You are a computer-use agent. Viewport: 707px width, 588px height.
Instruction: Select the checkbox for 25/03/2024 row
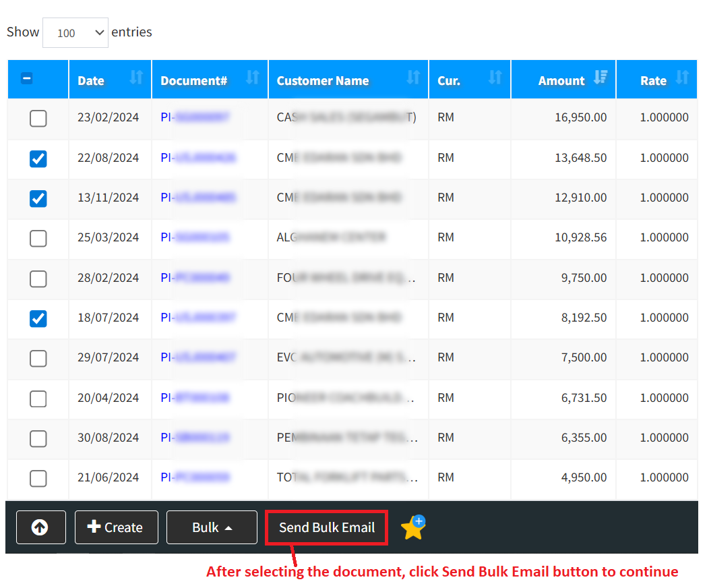click(x=38, y=238)
